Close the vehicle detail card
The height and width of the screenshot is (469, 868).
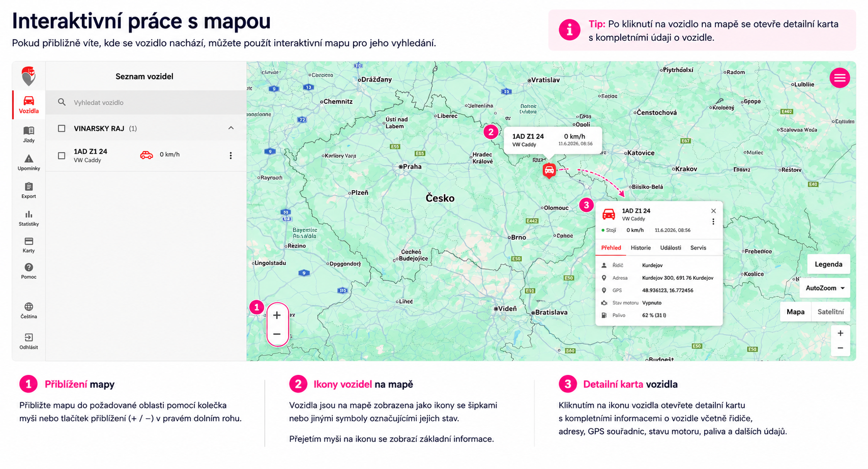tap(713, 211)
